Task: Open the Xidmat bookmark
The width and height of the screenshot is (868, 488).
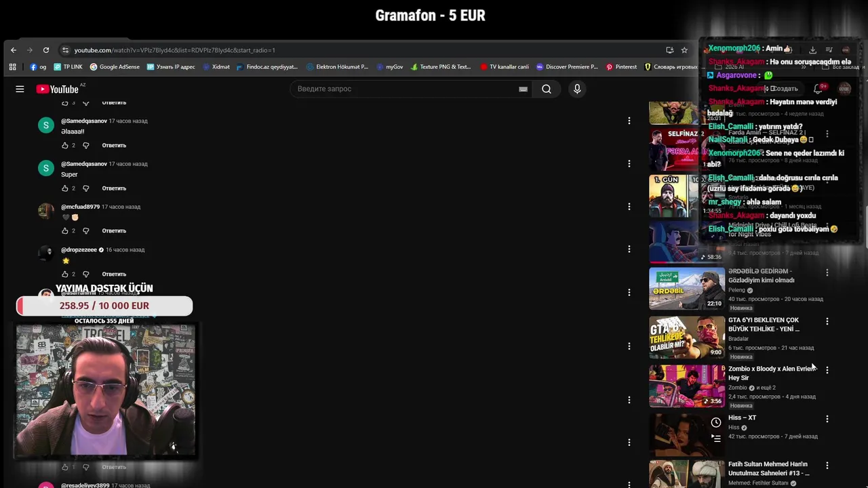Action: 216,67
